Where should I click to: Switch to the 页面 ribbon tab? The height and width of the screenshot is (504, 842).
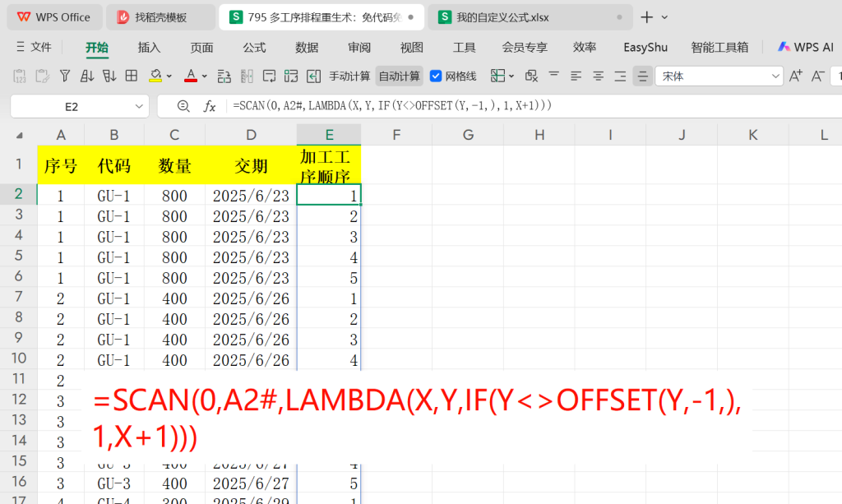[x=202, y=47]
